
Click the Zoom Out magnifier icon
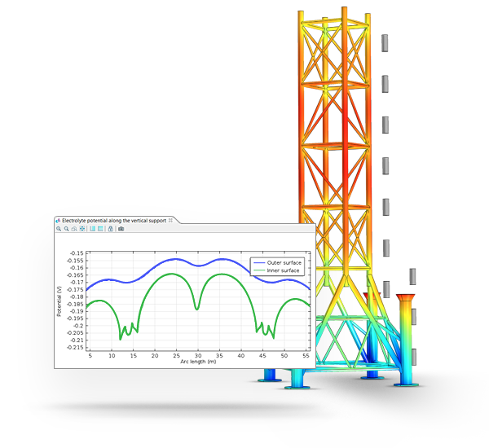(x=66, y=229)
